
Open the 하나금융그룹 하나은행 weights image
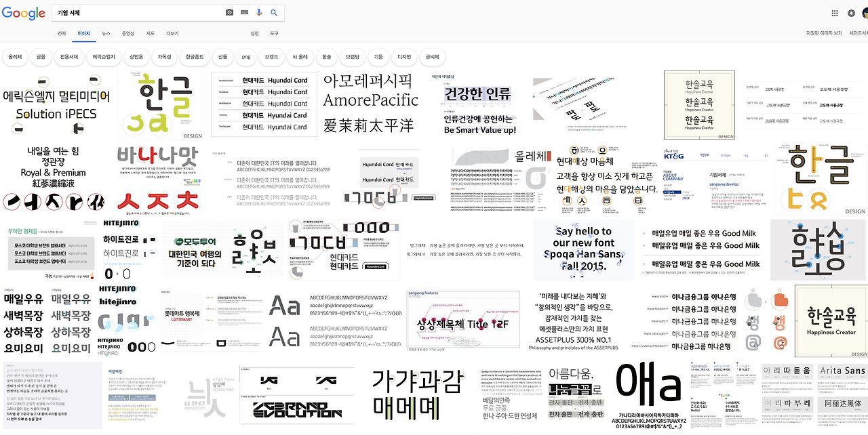click(695, 321)
